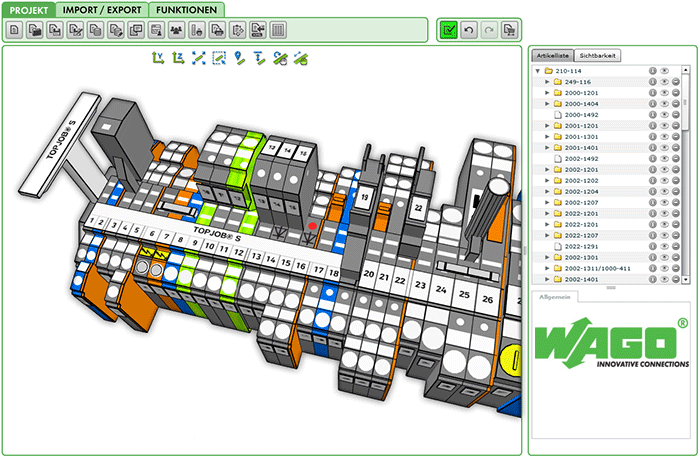Image resolution: width=700 pixels, height=458 pixels.
Task: Toggle visibility eye for 2002-1207
Action: point(664,202)
